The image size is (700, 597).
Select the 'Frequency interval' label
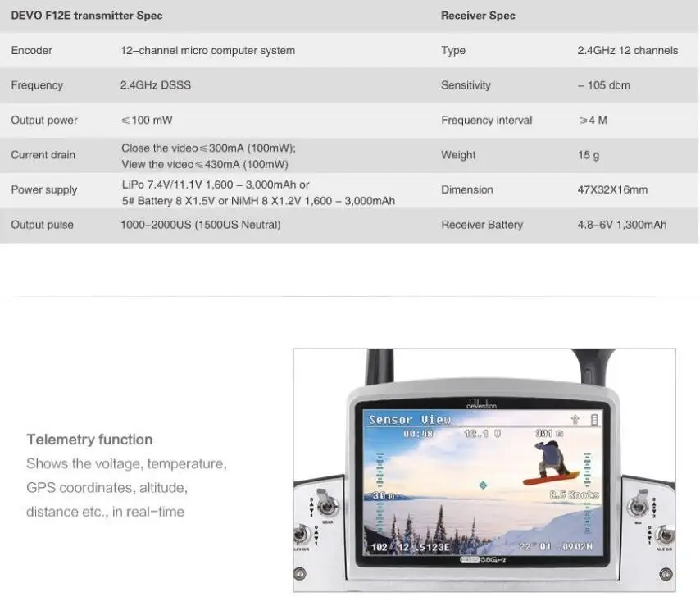coord(487,120)
